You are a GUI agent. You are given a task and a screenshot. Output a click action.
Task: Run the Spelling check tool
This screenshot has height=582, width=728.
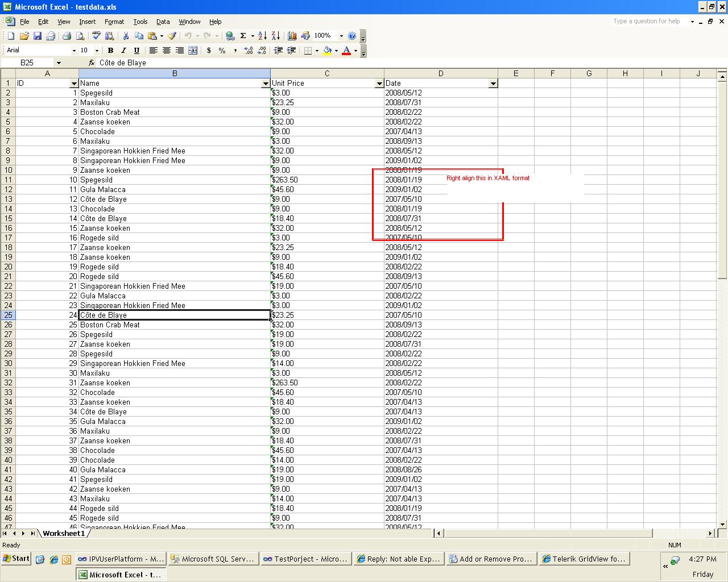click(x=96, y=36)
